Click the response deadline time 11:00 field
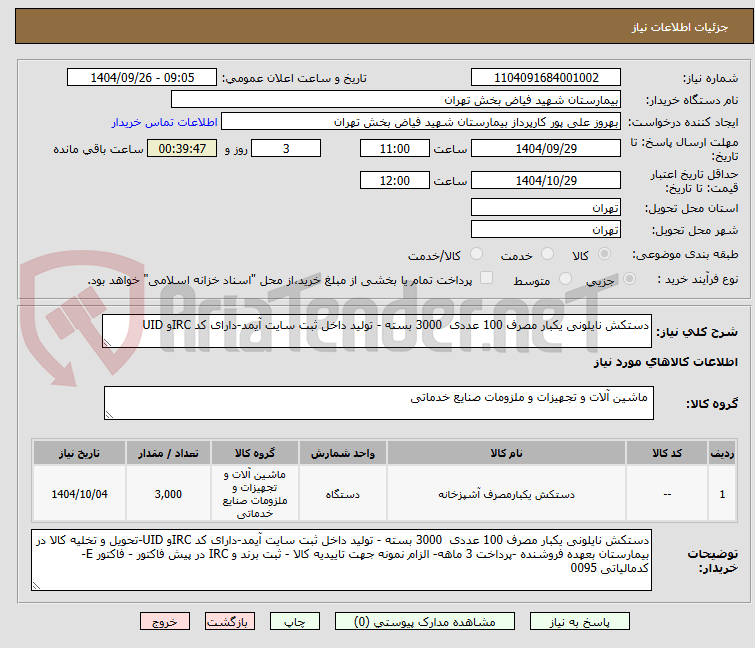This screenshot has width=755, height=648. [394, 148]
